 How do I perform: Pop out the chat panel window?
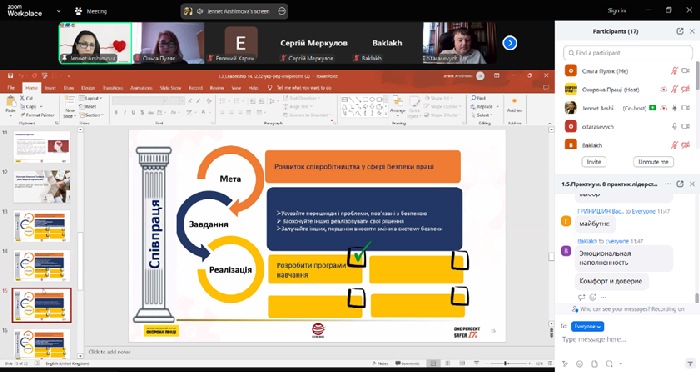679,184
